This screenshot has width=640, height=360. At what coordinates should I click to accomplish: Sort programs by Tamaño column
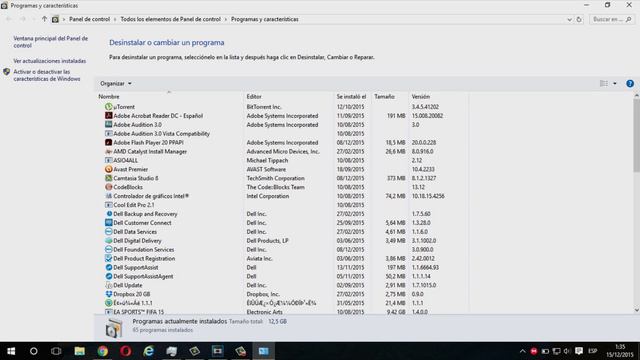(384, 97)
